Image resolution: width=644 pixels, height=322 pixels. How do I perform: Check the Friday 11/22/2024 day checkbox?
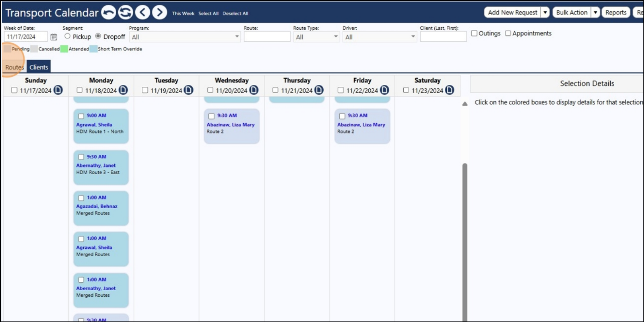pos(341,90)
